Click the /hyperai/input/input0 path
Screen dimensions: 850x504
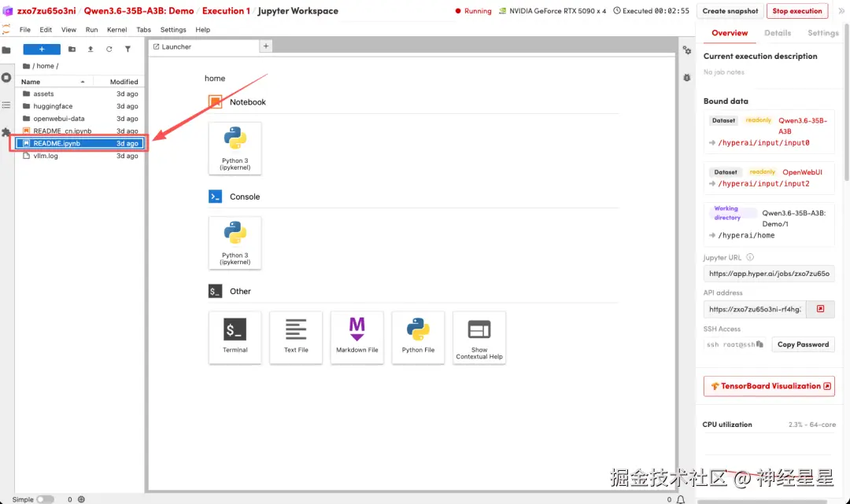(x=763, y=143)
